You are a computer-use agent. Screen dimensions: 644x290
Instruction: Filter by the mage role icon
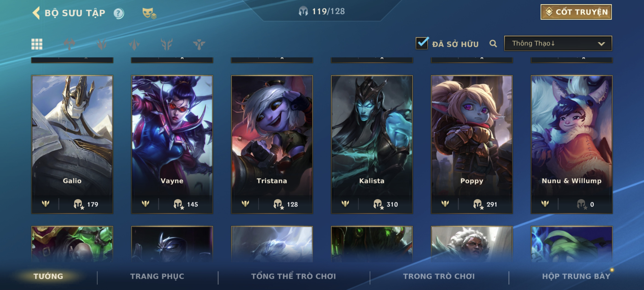[x=102, y=44]
